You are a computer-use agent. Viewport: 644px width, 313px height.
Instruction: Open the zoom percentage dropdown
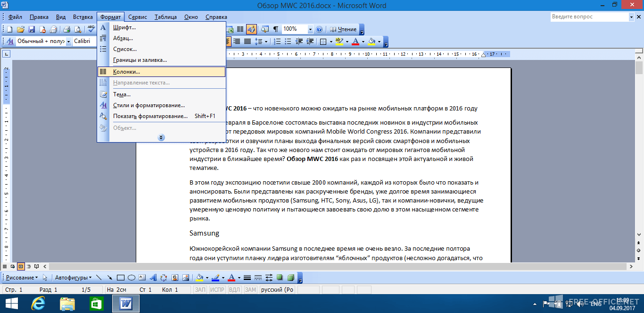pyautogui.click(x=310, y=29)
